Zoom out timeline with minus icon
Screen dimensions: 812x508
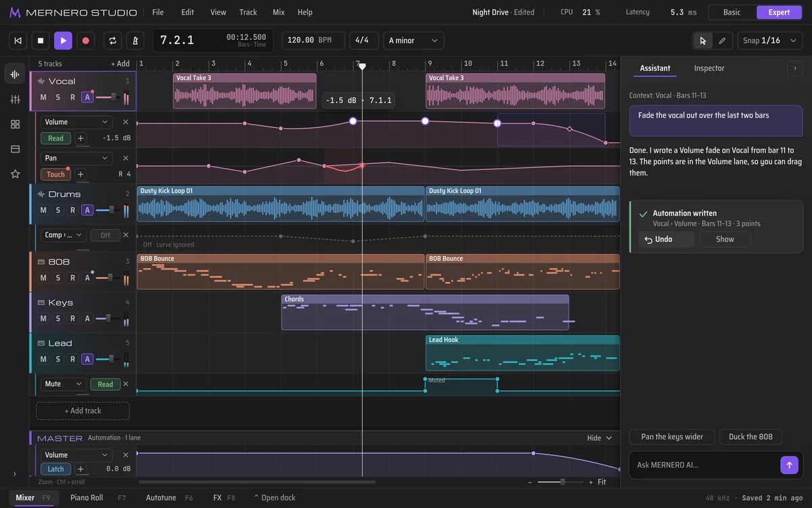[530, 482]
